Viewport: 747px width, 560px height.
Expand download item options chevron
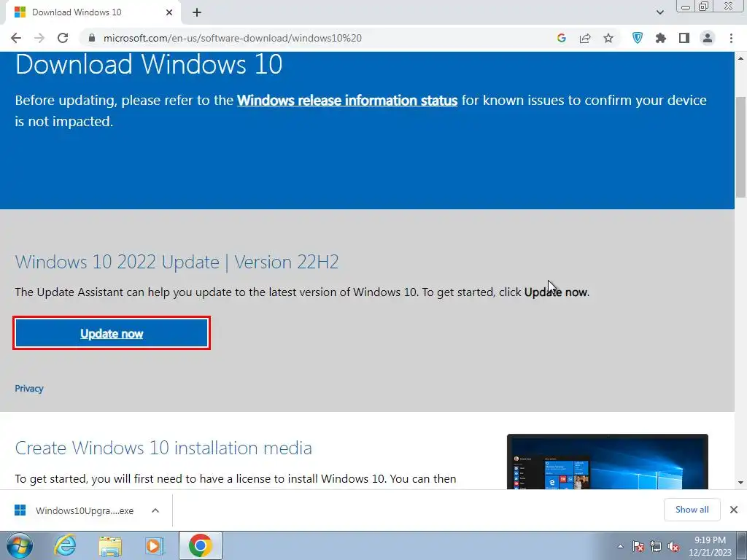tap(155, 510)
